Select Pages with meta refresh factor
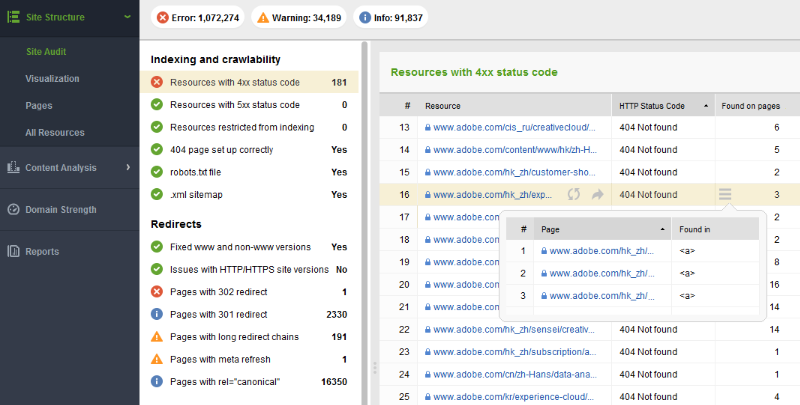The height and width of the screenshot is (405, 800). tap(249, 359)
